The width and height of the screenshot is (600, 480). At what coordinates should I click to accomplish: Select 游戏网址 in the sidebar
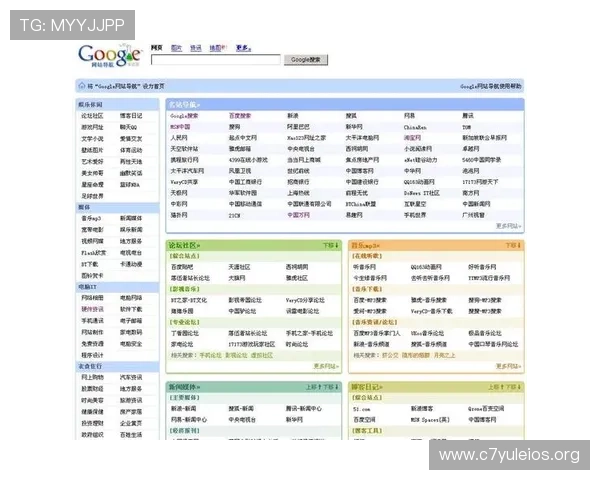tap(92, 127)
